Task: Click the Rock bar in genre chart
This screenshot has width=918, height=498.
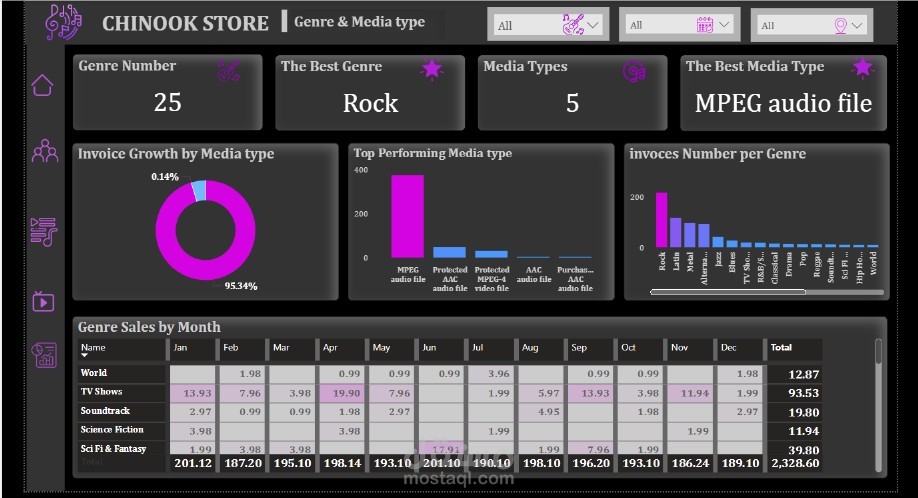Action: (x=662, y=219)
